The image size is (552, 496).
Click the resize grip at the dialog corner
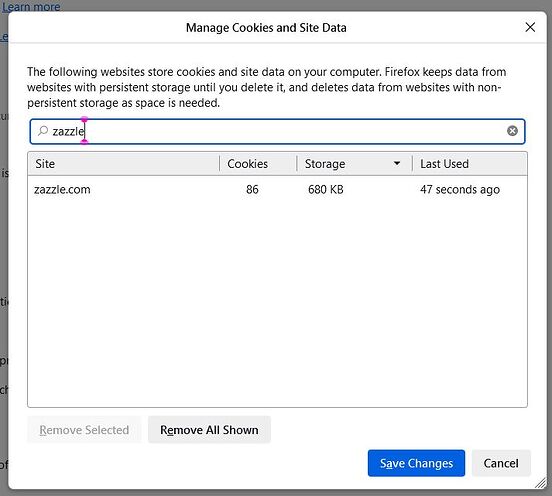(x=541, y=483)
